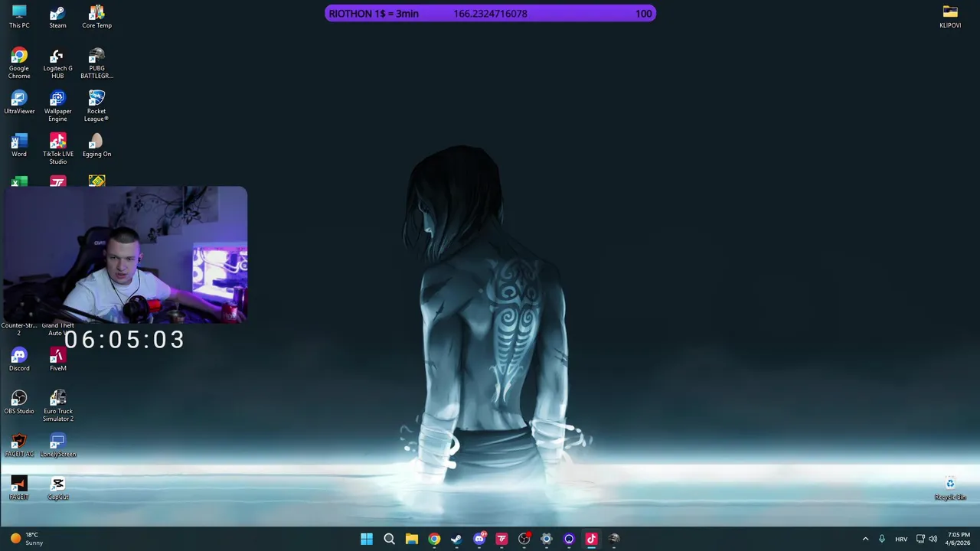Screen dimensions: 980x551
Task: Open Google Chrome desktop shortcut
Action: [19, 63]
